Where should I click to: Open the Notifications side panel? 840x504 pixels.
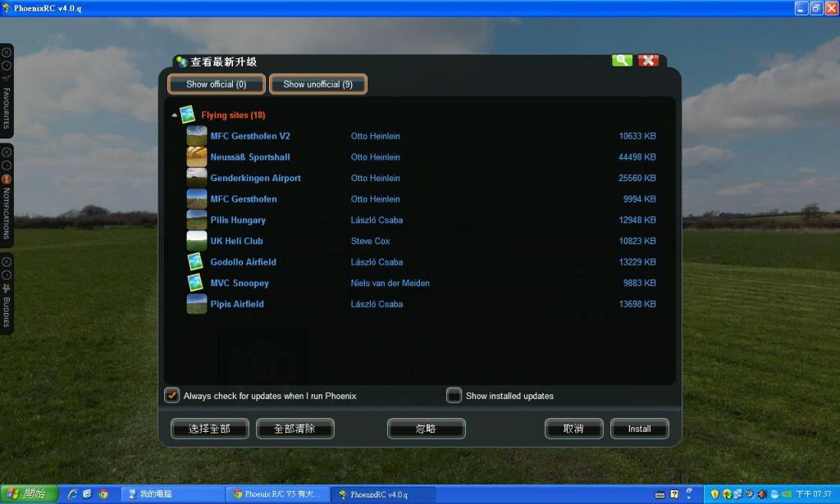(7, 196)
